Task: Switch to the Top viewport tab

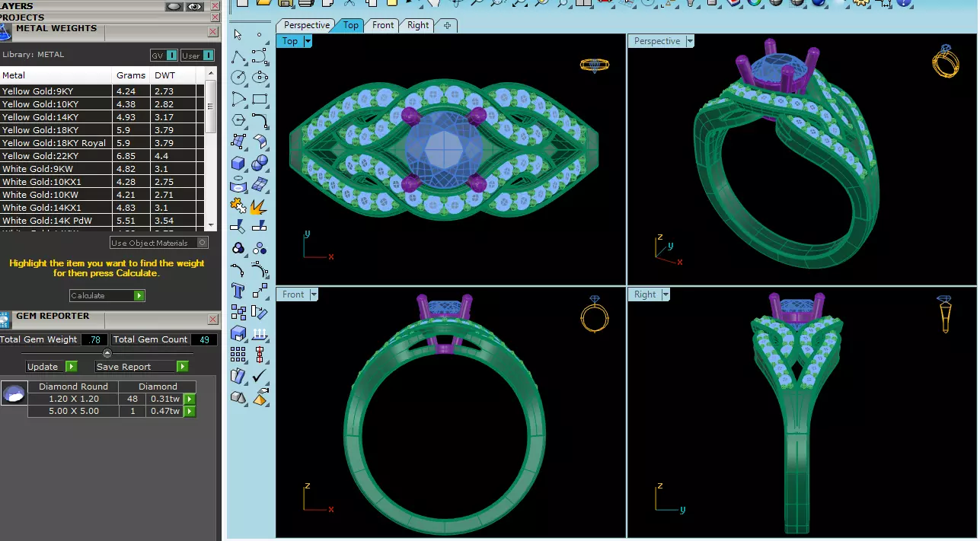Action: tap(350, 25)
